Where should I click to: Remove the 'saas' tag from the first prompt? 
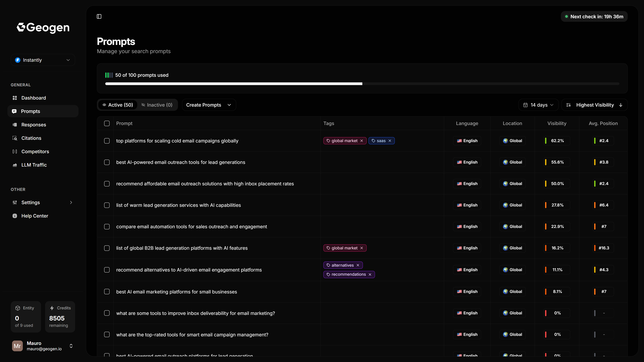390,141
